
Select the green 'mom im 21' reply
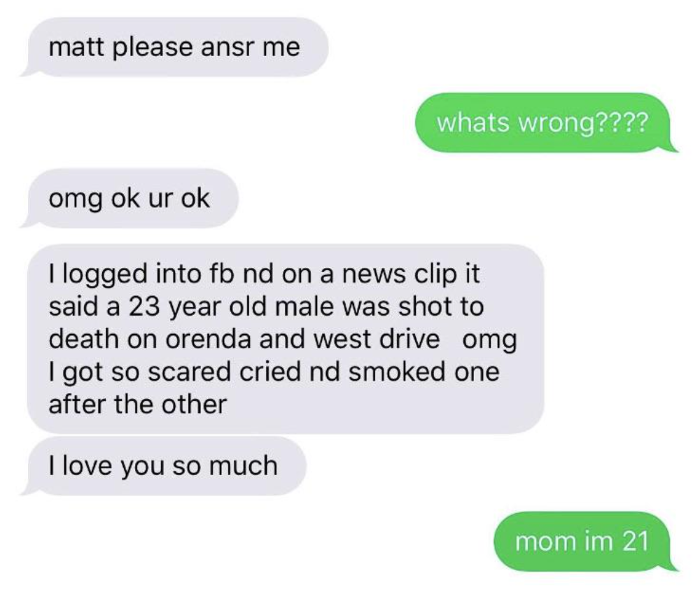[x=586, y=541]
